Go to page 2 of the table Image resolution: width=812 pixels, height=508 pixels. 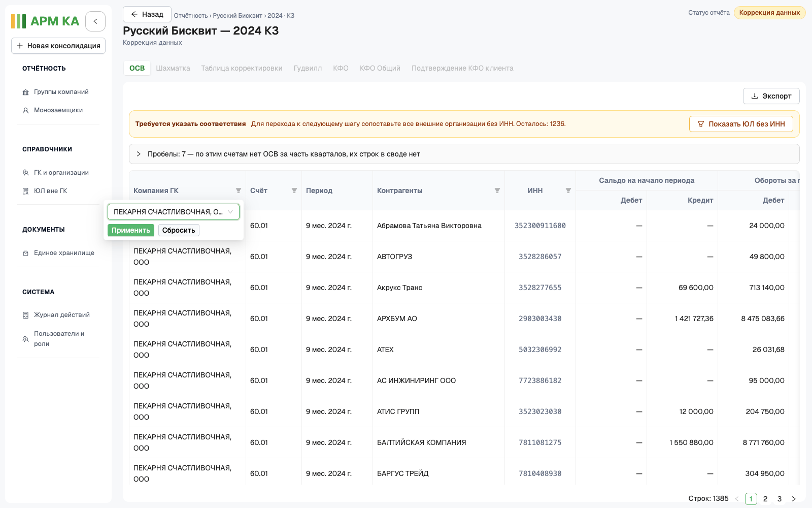(765, 499)
